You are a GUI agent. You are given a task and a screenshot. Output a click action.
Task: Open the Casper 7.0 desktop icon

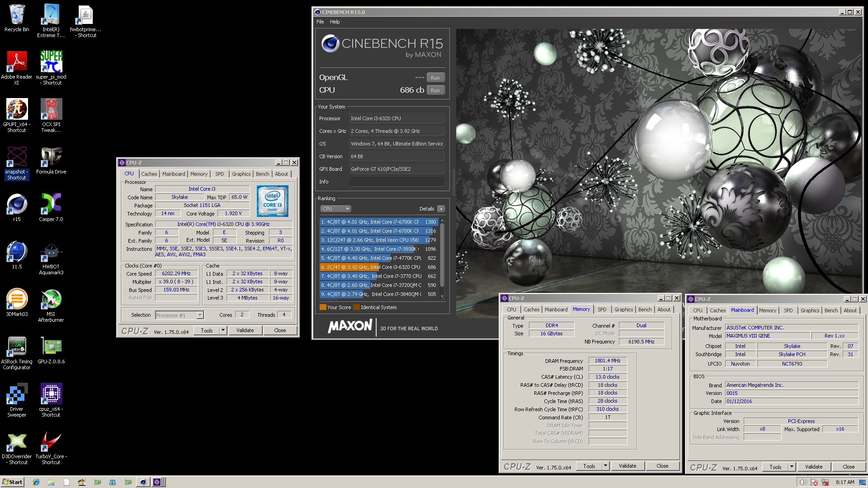coord(51,208)
